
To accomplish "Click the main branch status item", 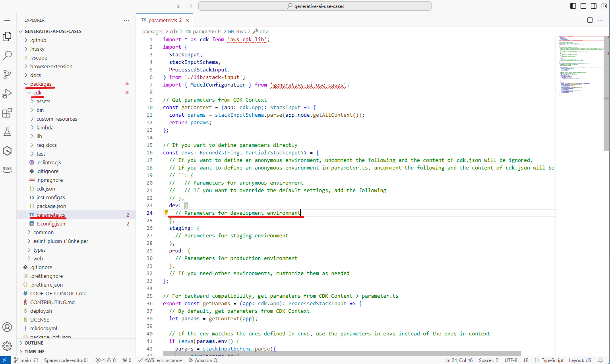I will click(x=23, y=360).
